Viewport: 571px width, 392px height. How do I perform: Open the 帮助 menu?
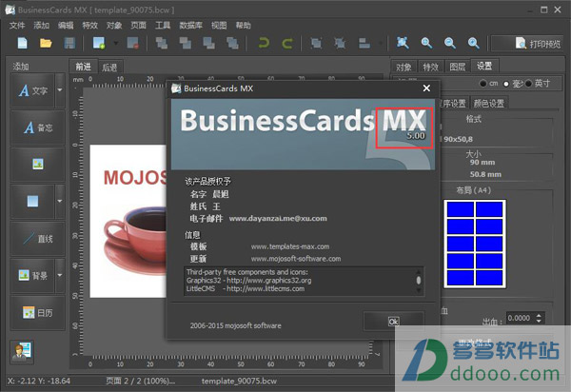tap(244, 26)
